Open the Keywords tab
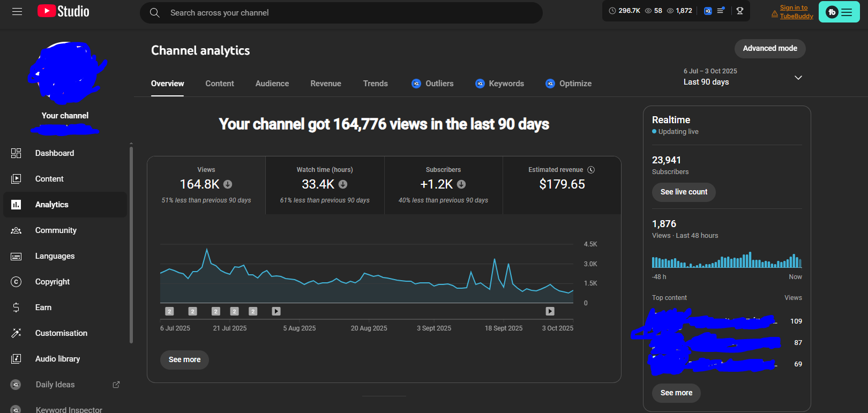 coord(506,84)
